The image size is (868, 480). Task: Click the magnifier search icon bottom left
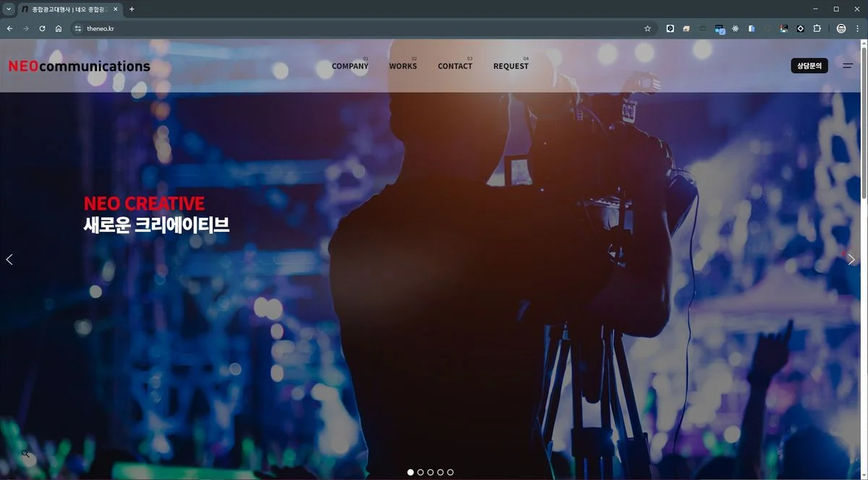click(25, 453)
